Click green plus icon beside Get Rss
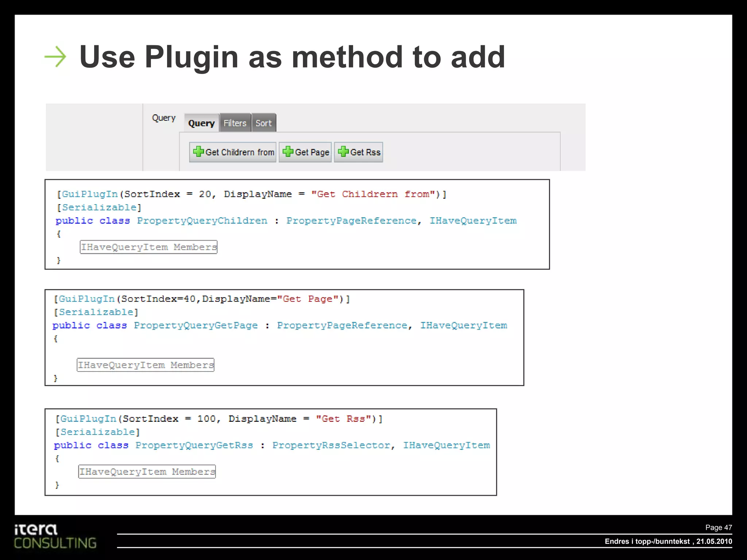Viewport: 747px width, 560px height. click(x=343, y=152)
